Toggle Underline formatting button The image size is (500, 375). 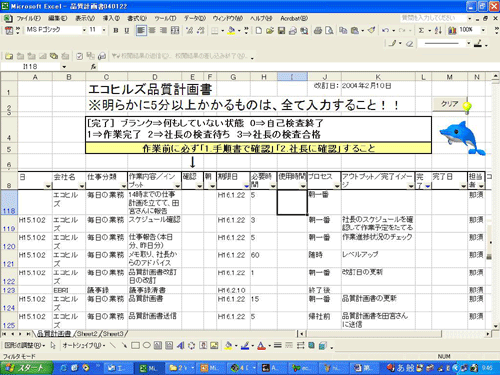click(127, 31)
